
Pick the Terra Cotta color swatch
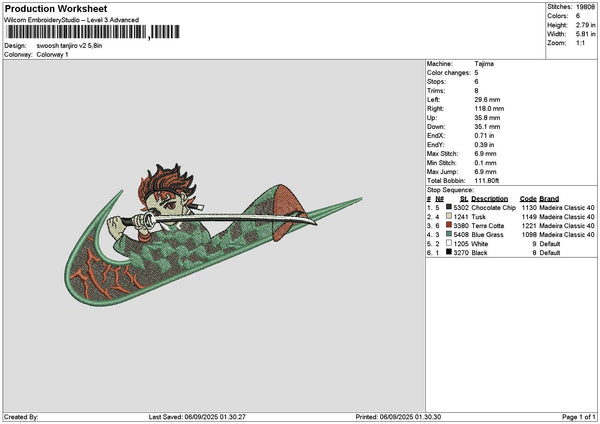tap(449, 225)
